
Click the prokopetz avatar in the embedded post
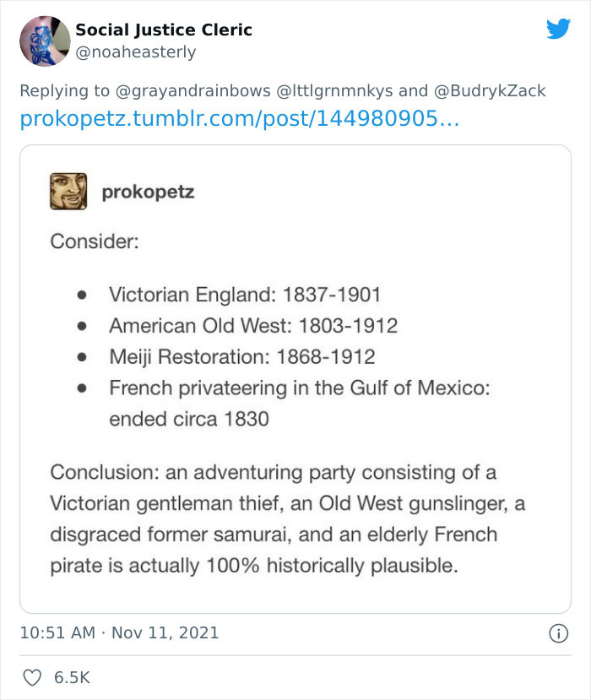click(x=68, y=191)
